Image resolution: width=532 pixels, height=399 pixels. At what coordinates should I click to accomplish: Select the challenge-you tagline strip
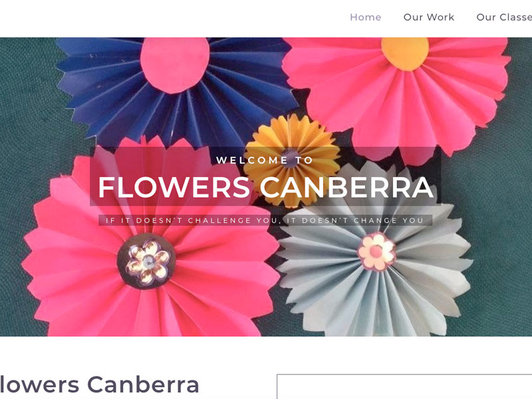[x=265, y=220]
